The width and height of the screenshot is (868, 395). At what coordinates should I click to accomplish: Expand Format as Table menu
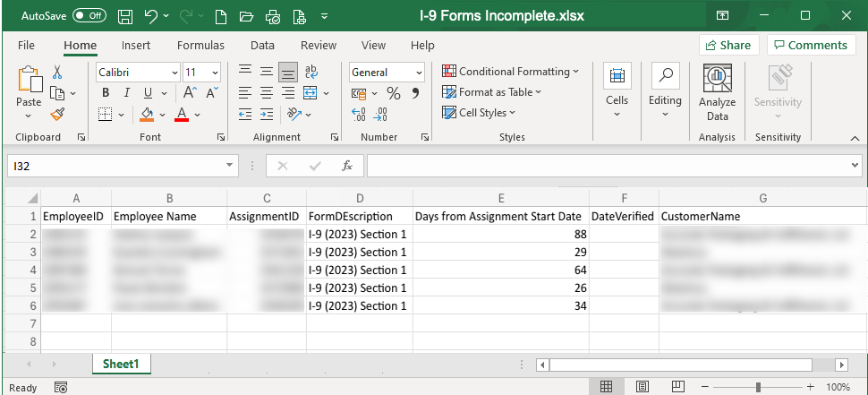point(491,92)
